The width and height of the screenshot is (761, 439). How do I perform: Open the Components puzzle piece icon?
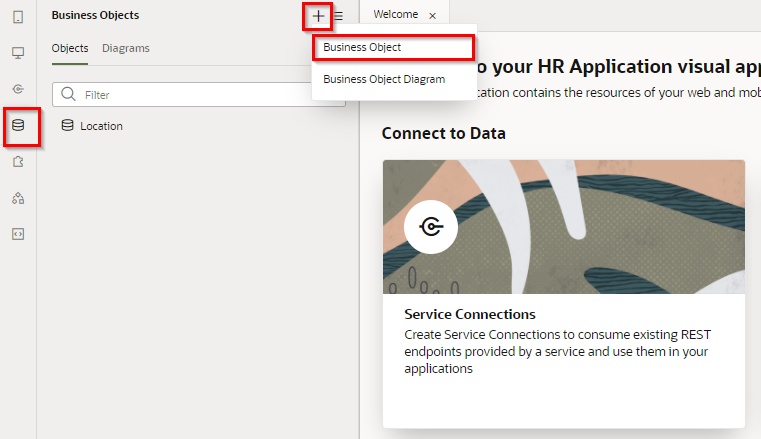click(x=18, y=162)
